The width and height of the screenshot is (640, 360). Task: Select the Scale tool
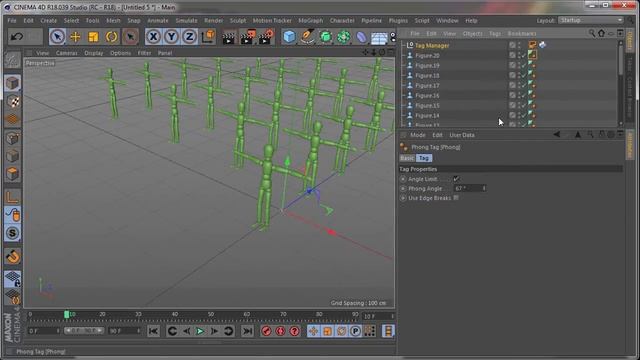coord(93,37)
